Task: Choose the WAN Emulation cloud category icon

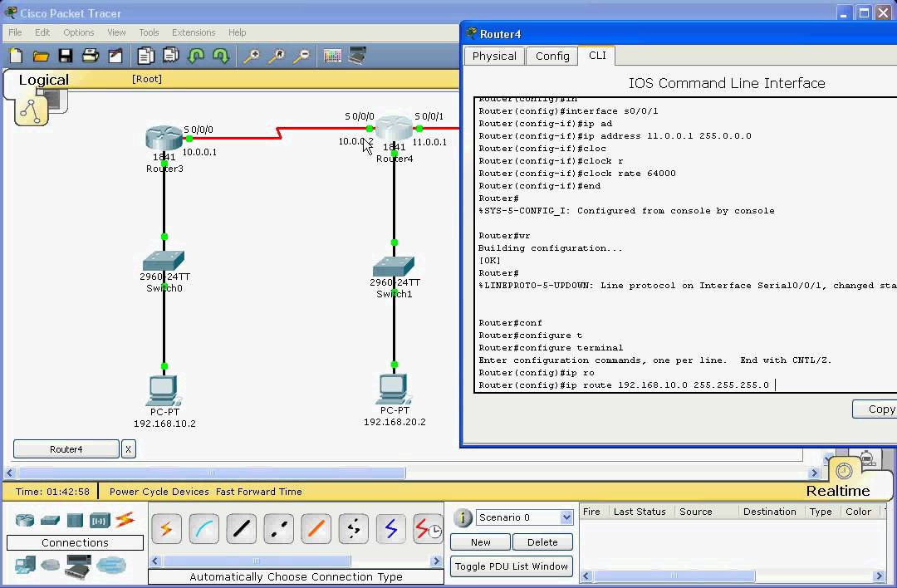Action: click(x=51, y=566)
